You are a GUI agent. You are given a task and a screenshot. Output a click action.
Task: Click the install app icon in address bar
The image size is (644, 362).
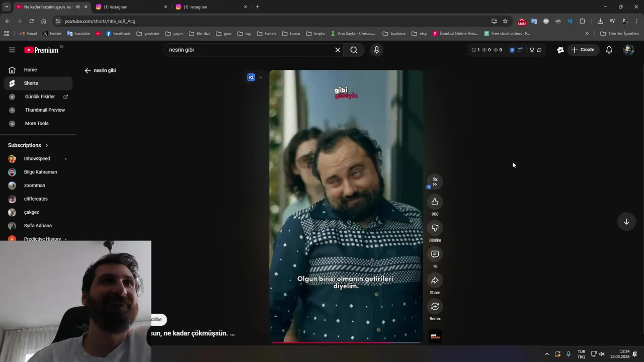point(494,21)
